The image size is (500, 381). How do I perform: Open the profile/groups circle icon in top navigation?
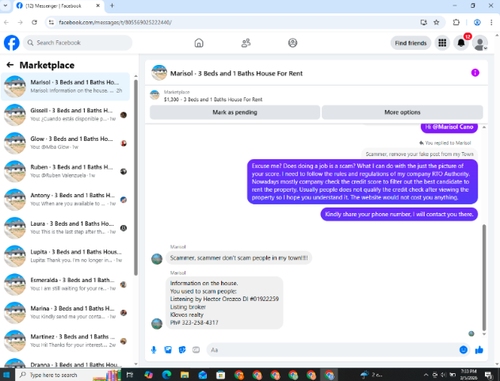coord(293,43)
